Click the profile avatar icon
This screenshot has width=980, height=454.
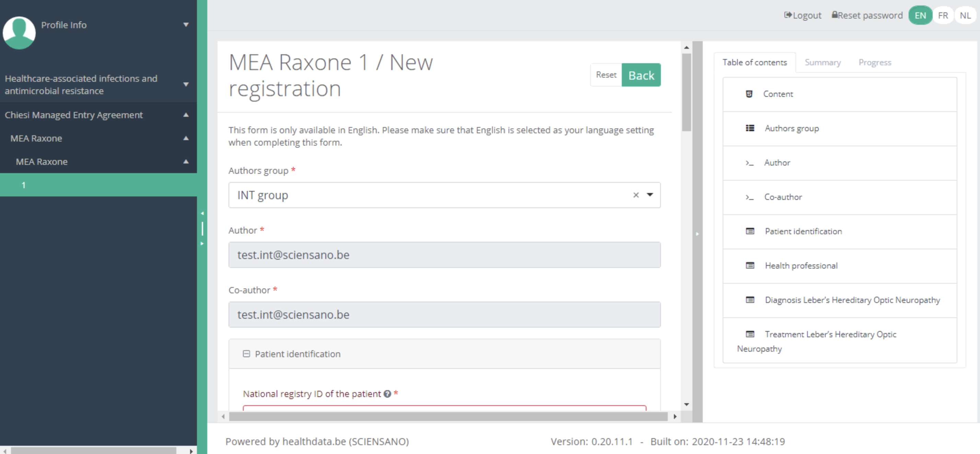(x=19, y=32)
